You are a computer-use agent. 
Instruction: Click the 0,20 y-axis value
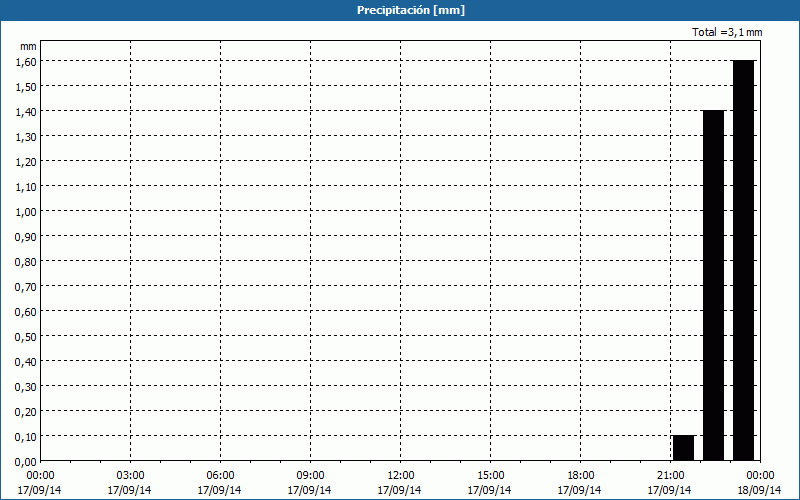click(x=26, y=412)
